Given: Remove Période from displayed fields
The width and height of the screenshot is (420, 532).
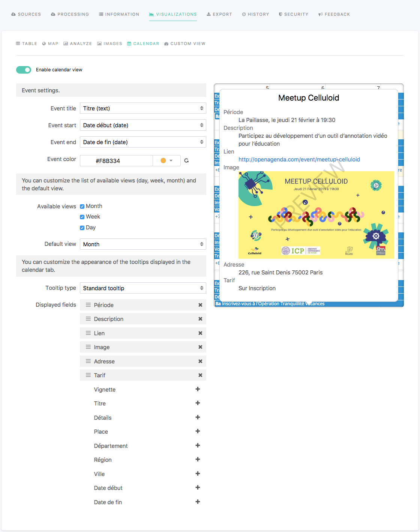Looking at the screenshot, I should point(200,305).
